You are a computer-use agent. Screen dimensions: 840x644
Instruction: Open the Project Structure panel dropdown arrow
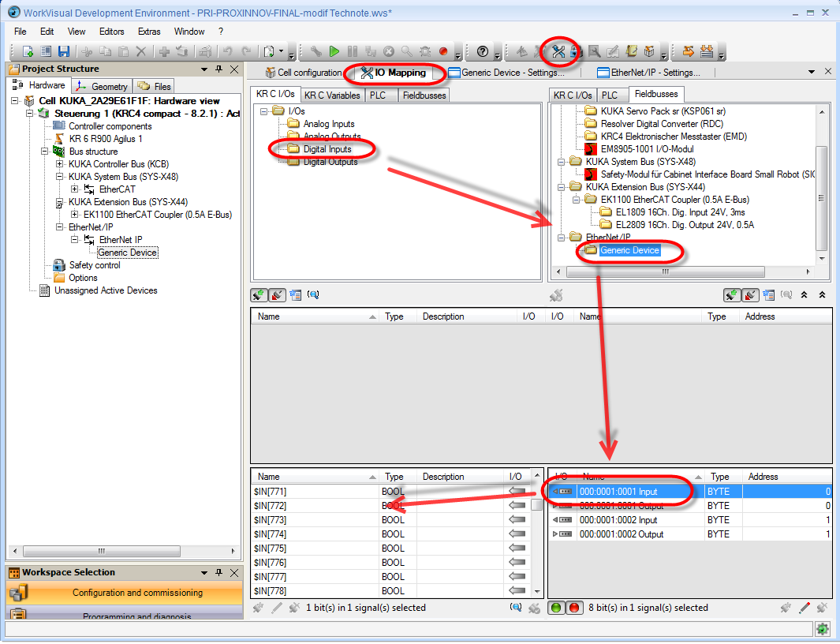click(x=204, y=69)
